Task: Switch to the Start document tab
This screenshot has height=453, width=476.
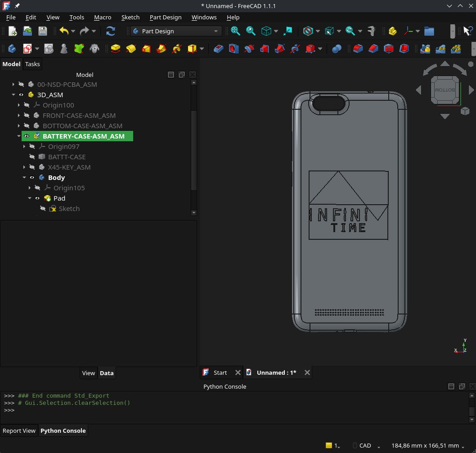Action: point(220,372)
